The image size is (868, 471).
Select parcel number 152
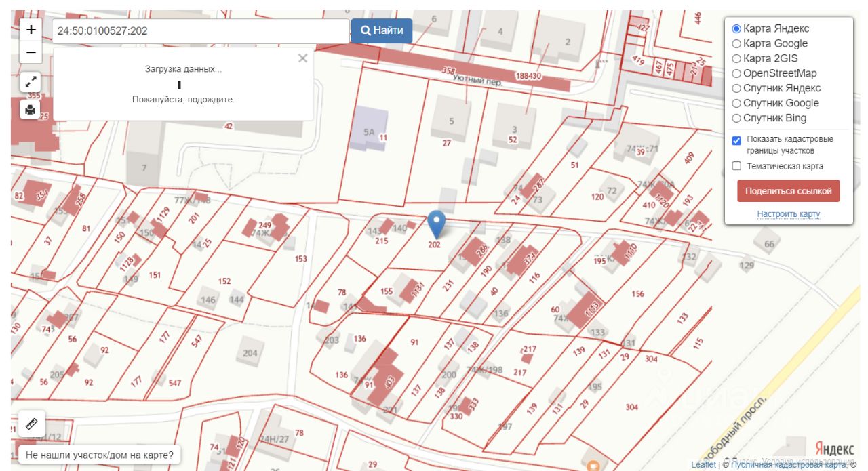(x=224, y=281)
